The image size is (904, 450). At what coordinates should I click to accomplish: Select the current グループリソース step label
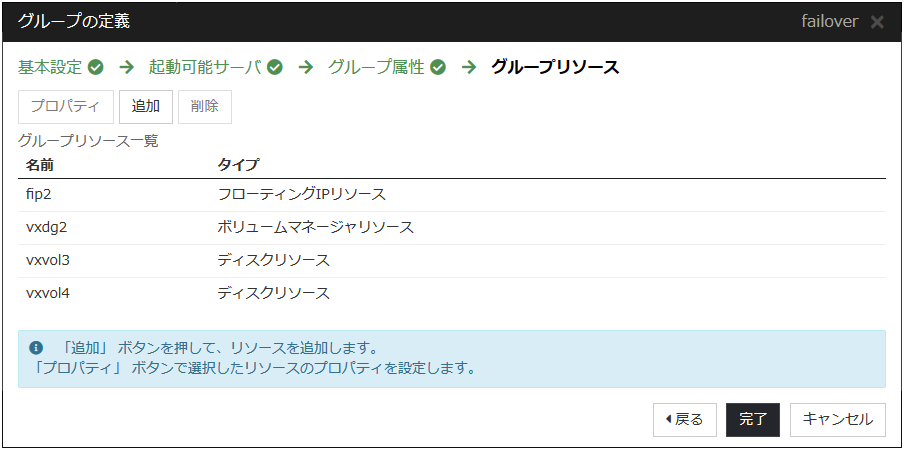click(x=555, y=68)
